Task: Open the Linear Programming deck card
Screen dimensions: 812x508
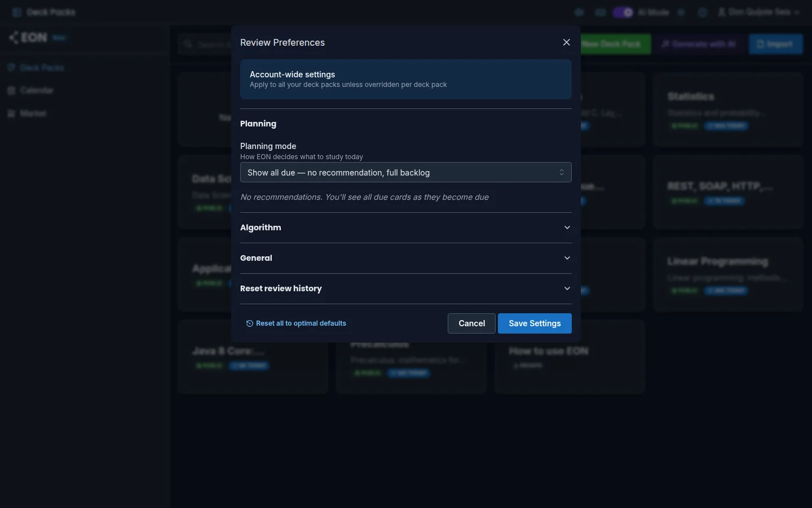Action: (728, 275)
